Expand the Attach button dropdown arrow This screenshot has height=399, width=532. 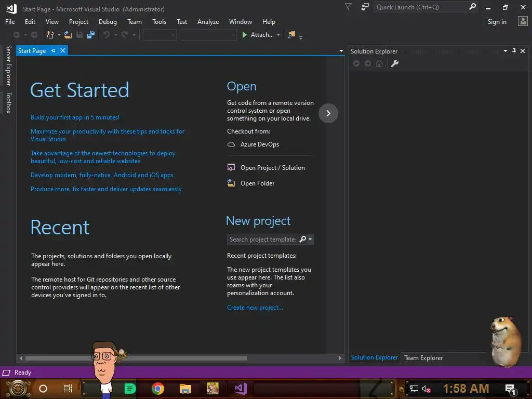coord(278,35)
